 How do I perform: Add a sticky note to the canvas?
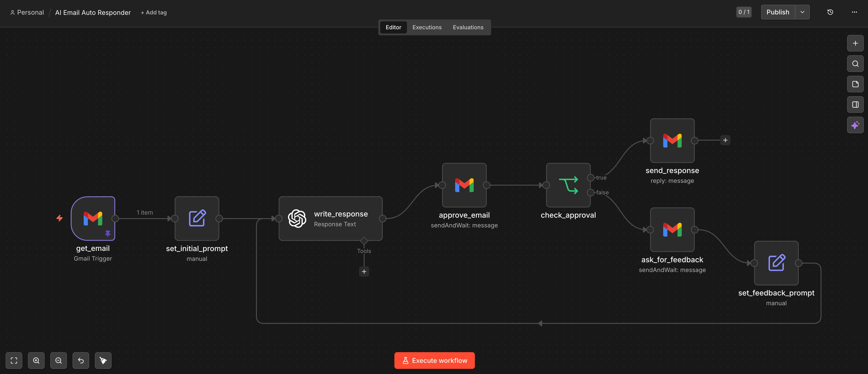(855, 84)
